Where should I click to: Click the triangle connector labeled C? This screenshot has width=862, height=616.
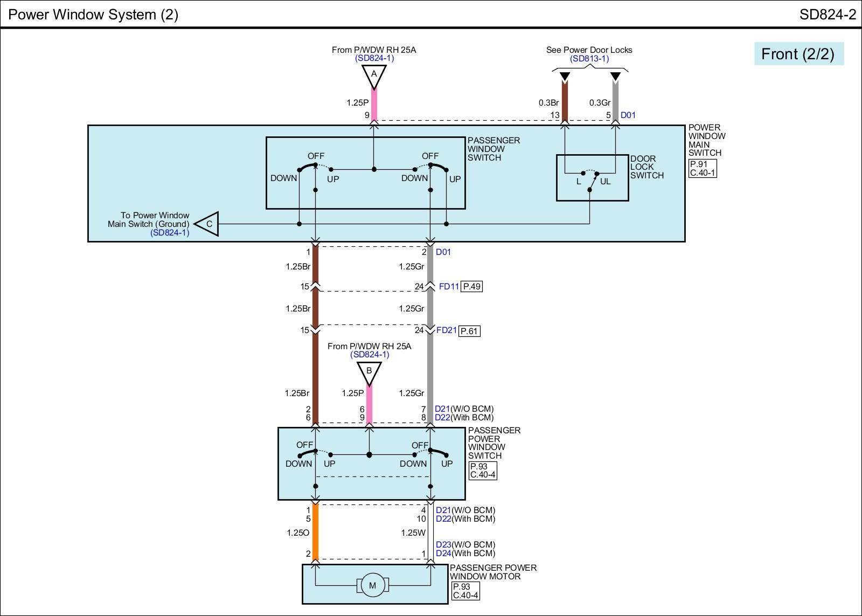(x=207, y=224)
